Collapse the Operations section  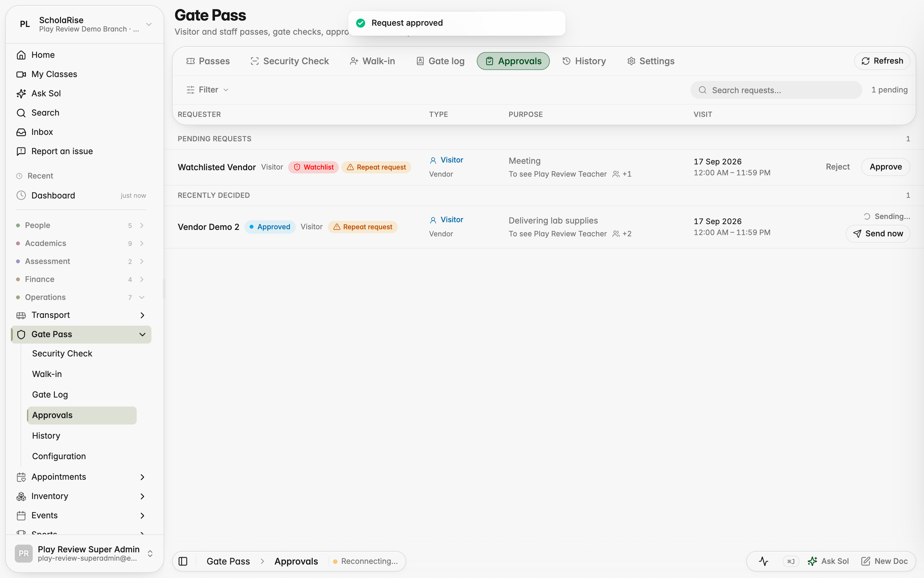pyautogui.click(x=81, y=297)
